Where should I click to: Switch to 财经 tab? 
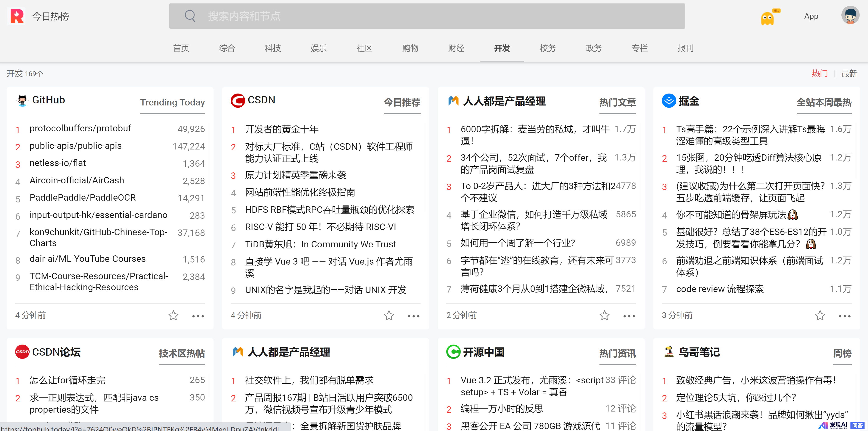click(x=456, y=48)
